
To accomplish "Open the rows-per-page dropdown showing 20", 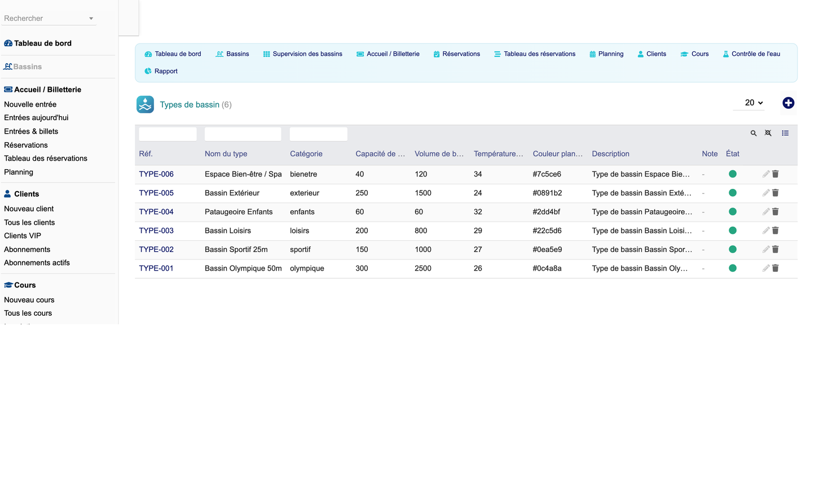I will pyautogui.click(x=753, y=103).
